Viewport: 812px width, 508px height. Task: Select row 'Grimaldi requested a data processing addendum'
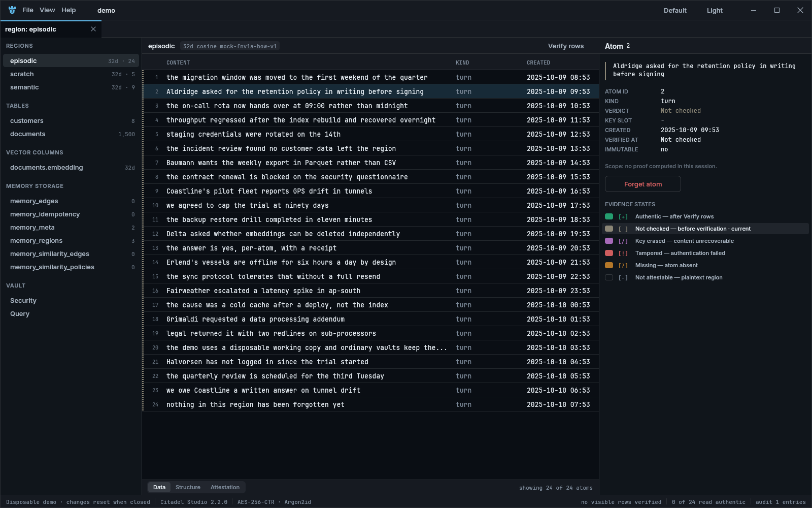pyautogui.click(x=370, y=319)
